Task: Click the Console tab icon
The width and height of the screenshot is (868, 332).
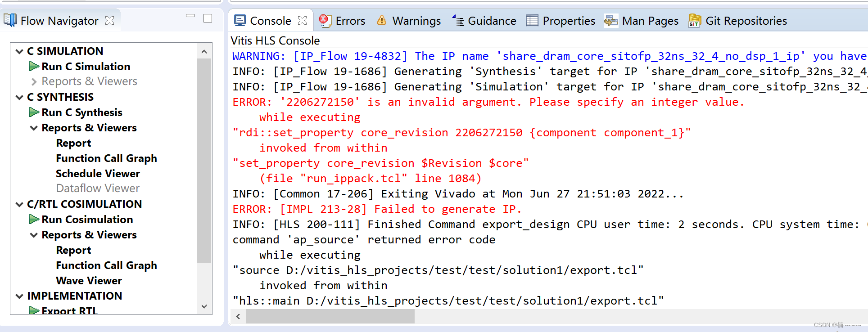Action: [x=240, y=20]
